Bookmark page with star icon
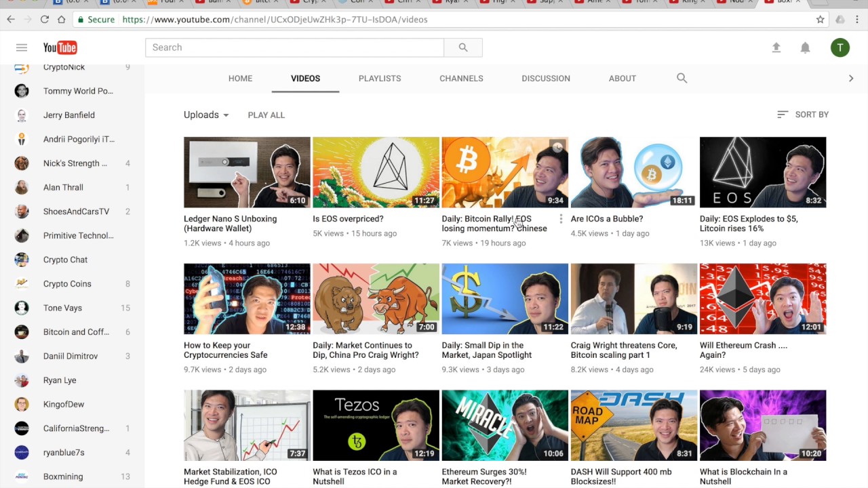The image size is (868, 488). tap(821, 20)
